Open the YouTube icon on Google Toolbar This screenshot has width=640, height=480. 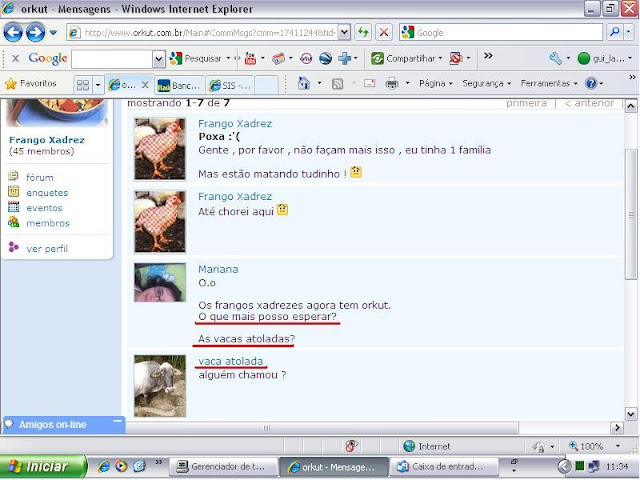pyautogui.click(x=250, y=58)
